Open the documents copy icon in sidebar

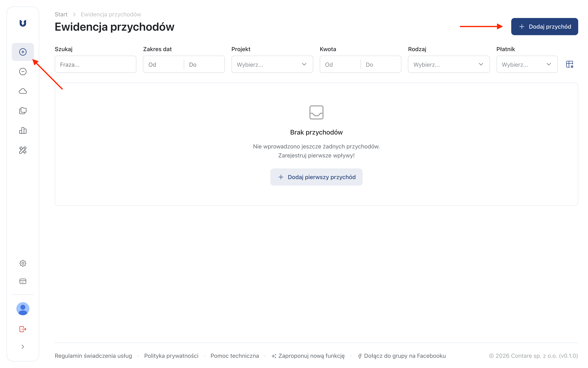[x=23, y=111]
